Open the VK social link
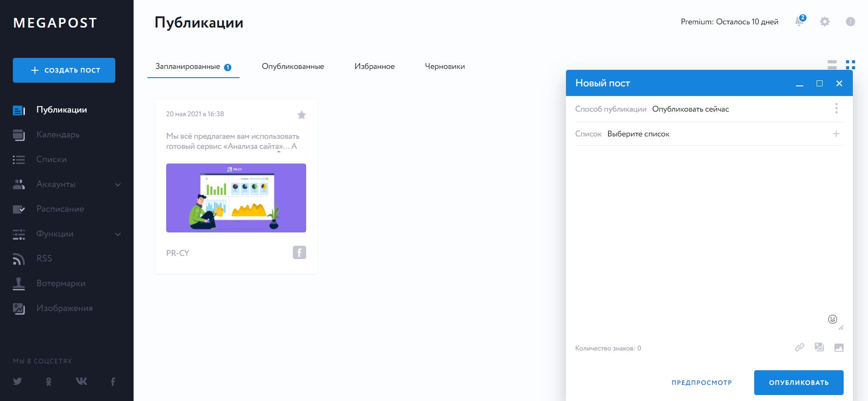868x401 pixels. [81, 381]
